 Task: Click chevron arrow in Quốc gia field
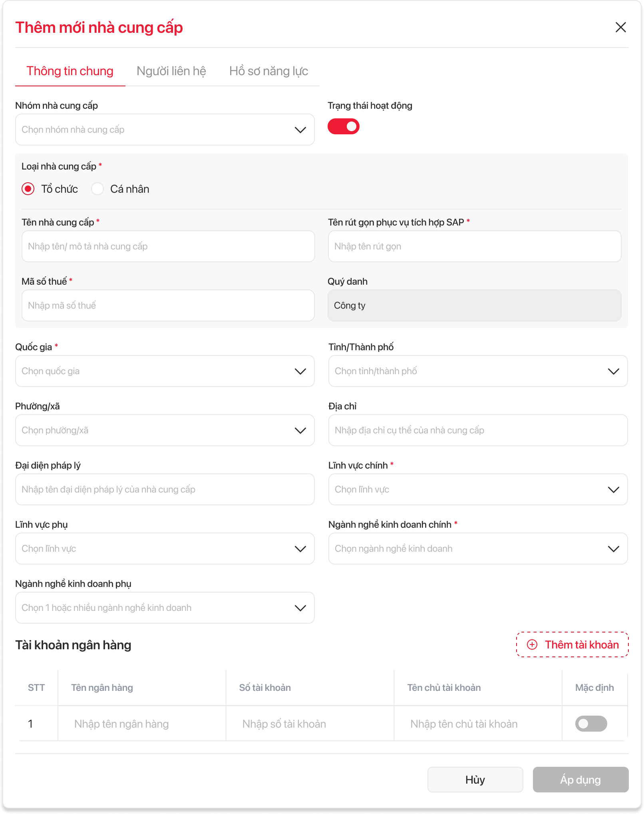pyautogui.click(x=300, y=371)
